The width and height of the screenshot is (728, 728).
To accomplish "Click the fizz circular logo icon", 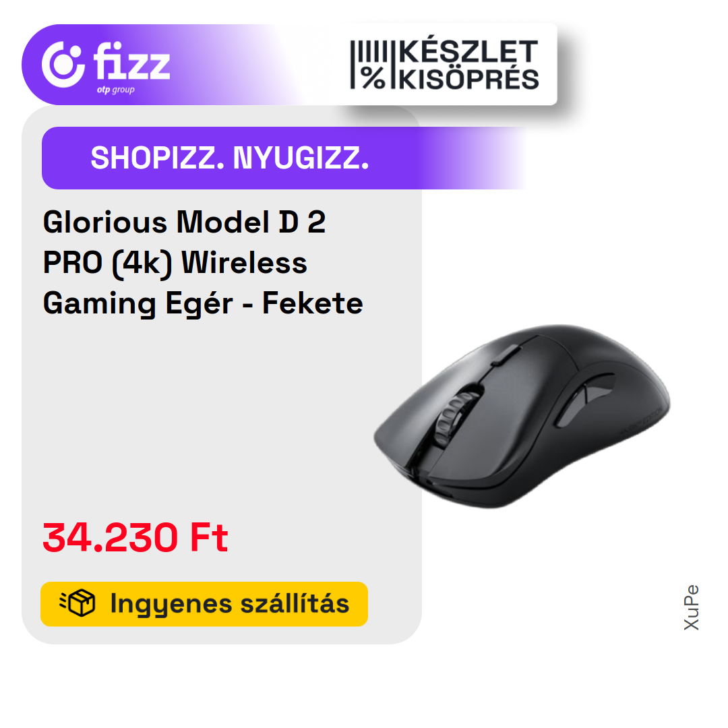I will point(63,64).
